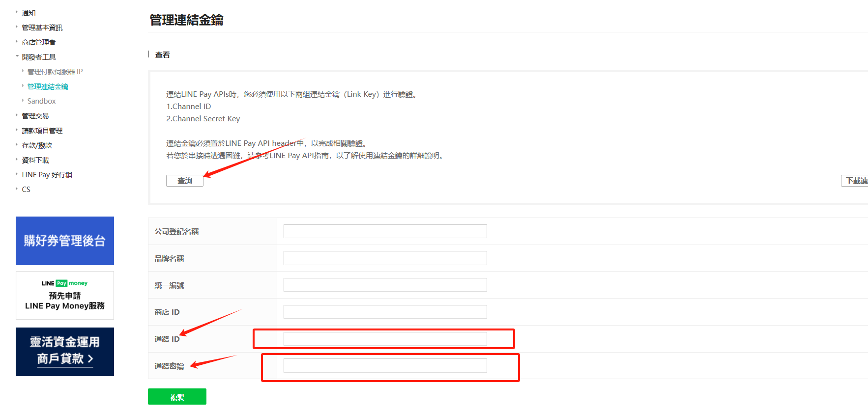Open 管理基本資訊 menu item
Viewport: 868px width, 411px height.
(x=42, y=27)
